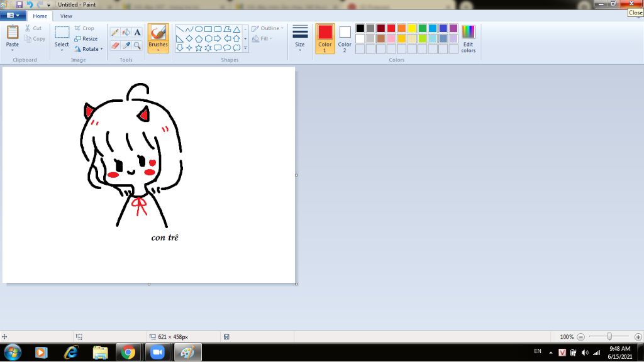Pick the yellow color swatch
This screenshot has height=362, width=644.
coord(412,28)
